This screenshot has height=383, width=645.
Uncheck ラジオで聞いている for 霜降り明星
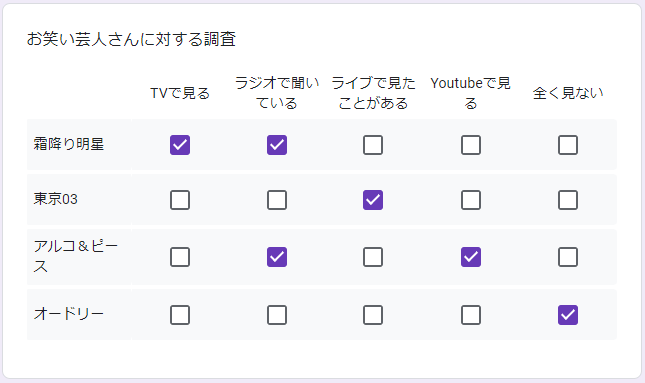[277, 145]
